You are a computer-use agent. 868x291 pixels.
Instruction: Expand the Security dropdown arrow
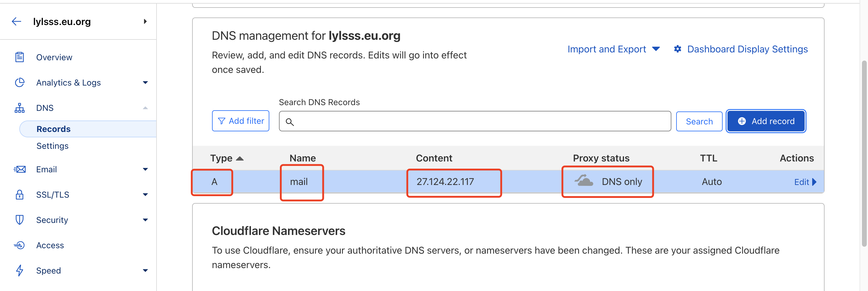[145, 220]
